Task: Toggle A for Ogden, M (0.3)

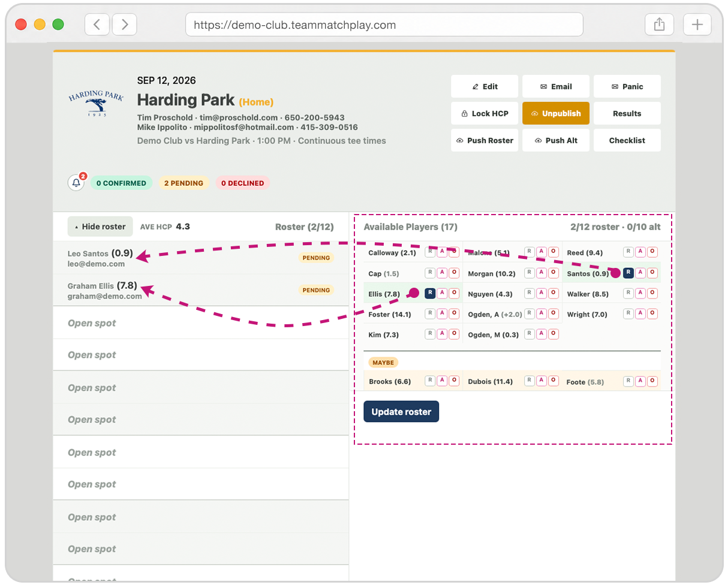Action: point(541,334)
